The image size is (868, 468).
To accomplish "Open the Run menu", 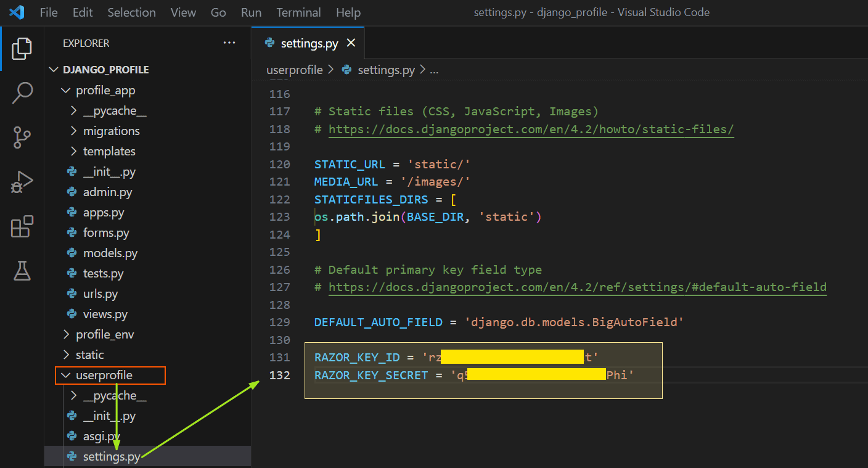I will pyautogui.click(x=250, y=12).
